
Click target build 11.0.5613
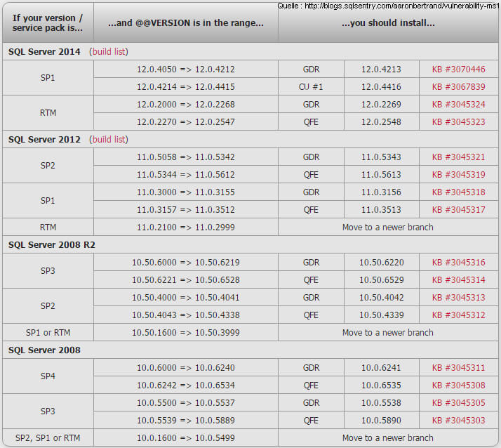coord(381,175)
